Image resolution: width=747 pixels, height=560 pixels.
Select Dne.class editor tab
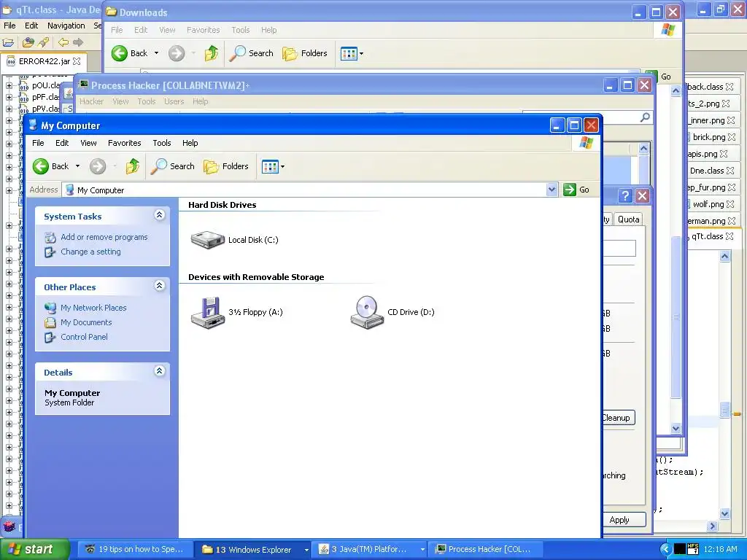[707, 171]
